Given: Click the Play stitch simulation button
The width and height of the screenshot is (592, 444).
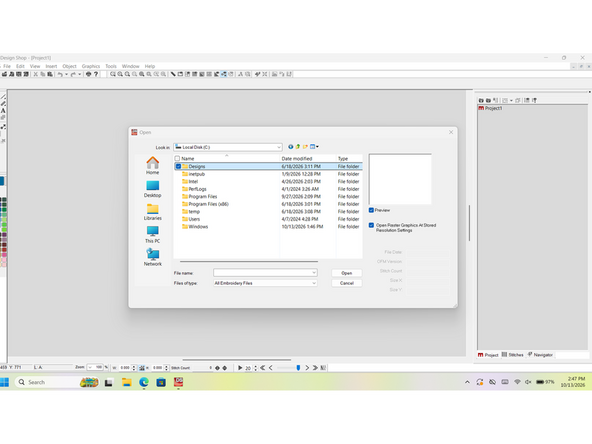Looking at the screenshot, I should click(240, 367).
